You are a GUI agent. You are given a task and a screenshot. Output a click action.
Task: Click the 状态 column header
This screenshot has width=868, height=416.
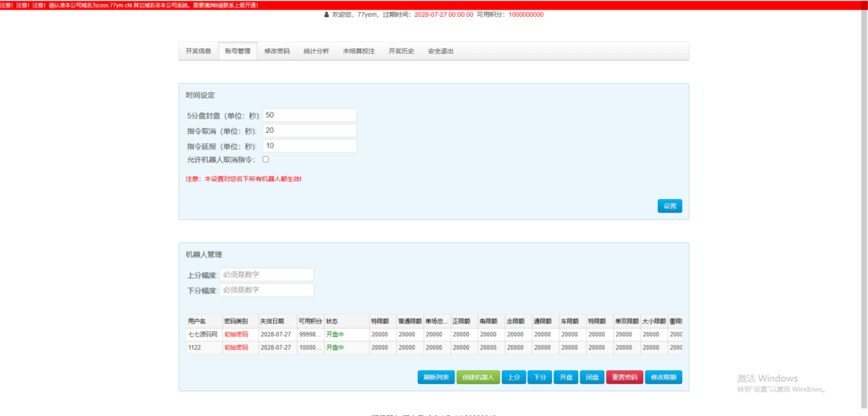(x=347, y=321)
